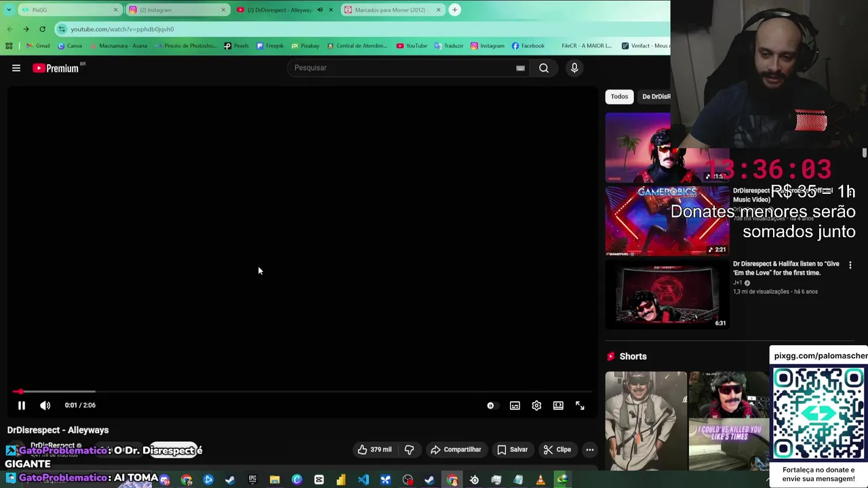
Task: Click the YouTube search magnifier button
Action: point(544,68)
